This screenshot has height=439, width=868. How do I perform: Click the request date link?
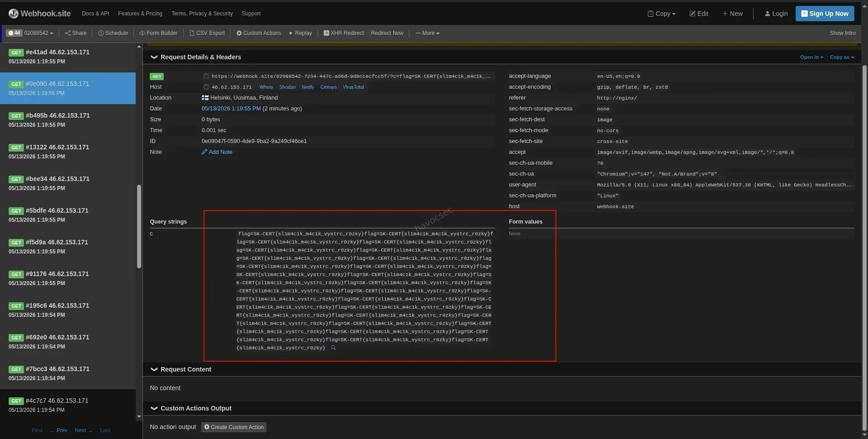click(231, 109)
